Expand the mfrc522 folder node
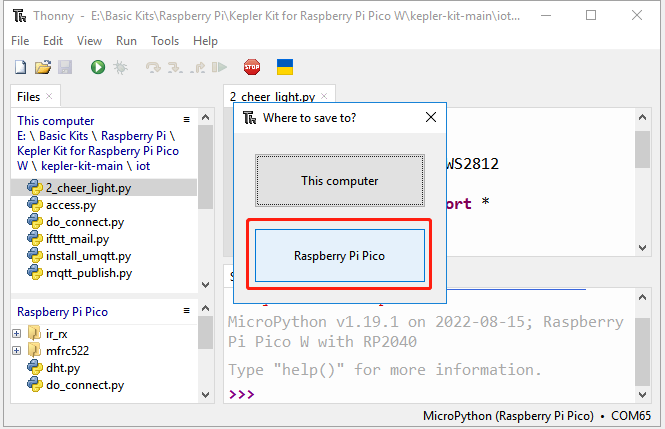Screen dimensions: 665x429 pyautogui.click(x=16, y=351)
